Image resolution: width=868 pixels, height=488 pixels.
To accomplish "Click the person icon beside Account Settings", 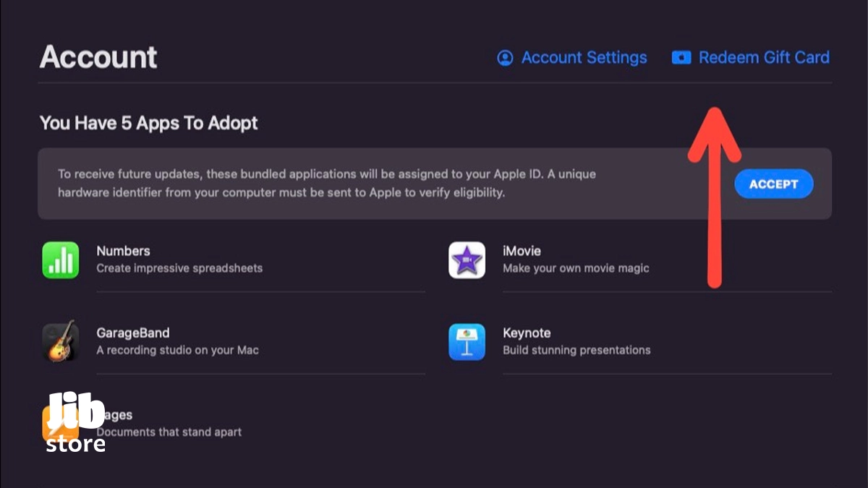I will 505,58.
